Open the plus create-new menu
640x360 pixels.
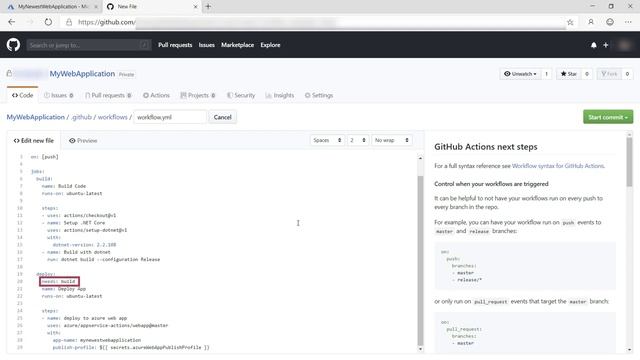pos(606,45)
